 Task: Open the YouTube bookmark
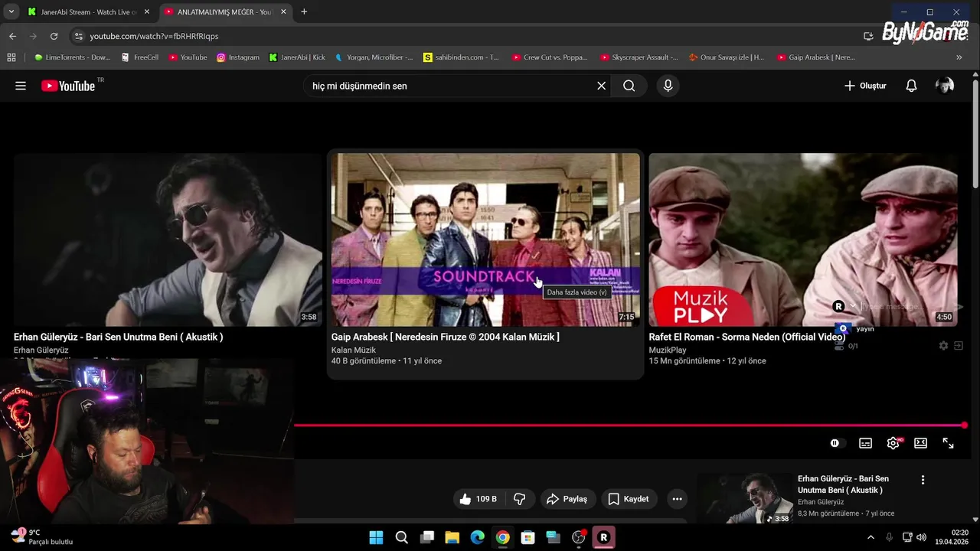(188, 57)
